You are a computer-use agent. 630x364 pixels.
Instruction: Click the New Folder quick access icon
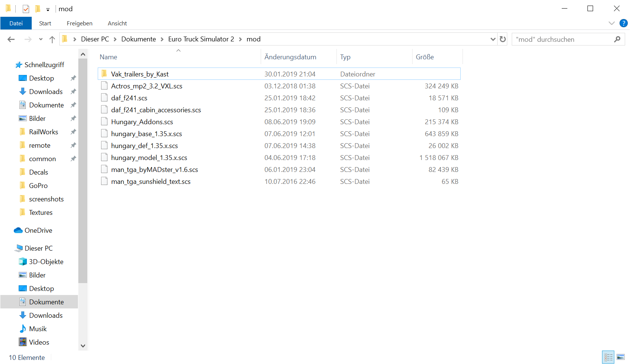tap(38, 9)
